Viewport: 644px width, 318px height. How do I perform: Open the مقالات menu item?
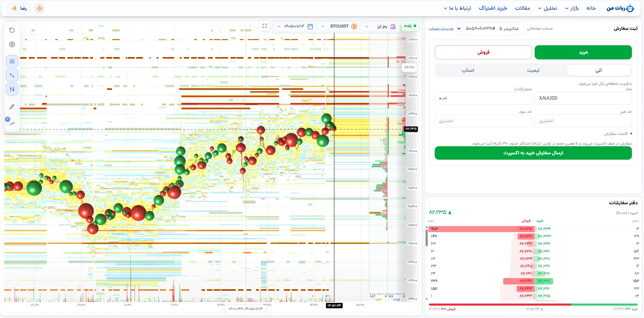pyautogui.click(x=522, y=8)
